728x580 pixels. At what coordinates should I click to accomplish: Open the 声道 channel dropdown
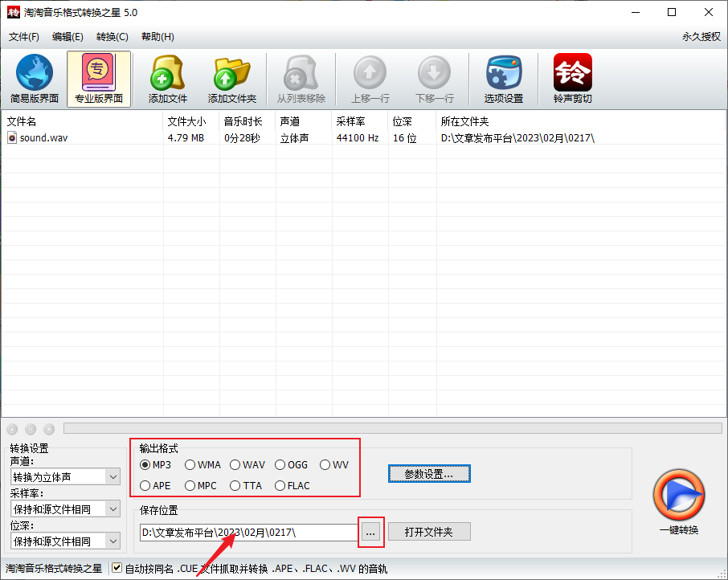(x=65, y=476)
